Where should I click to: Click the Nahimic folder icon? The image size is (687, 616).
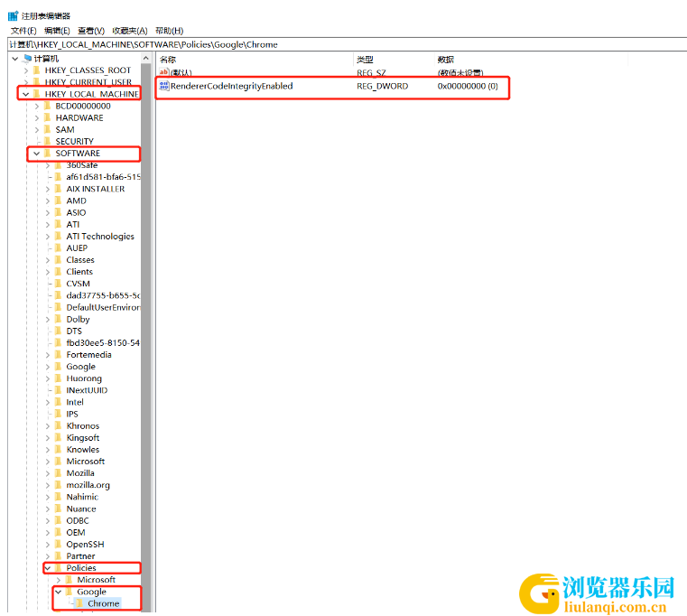click(x=59, y=497)
